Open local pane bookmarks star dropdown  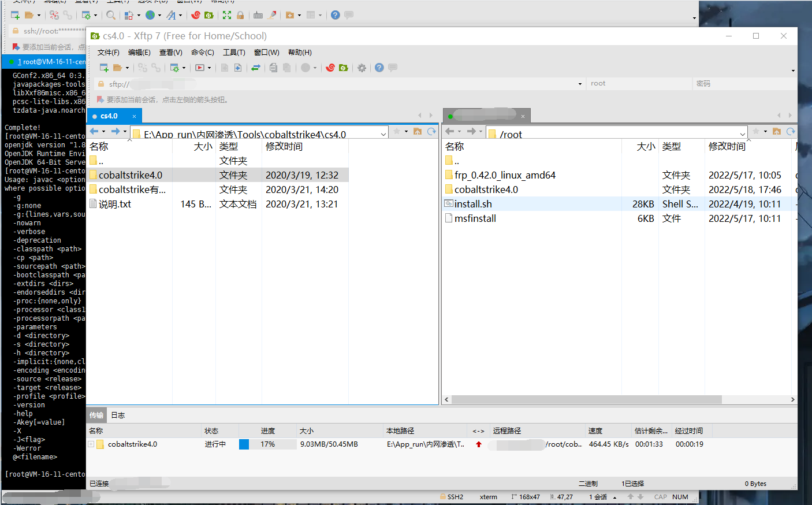[406, 131]
